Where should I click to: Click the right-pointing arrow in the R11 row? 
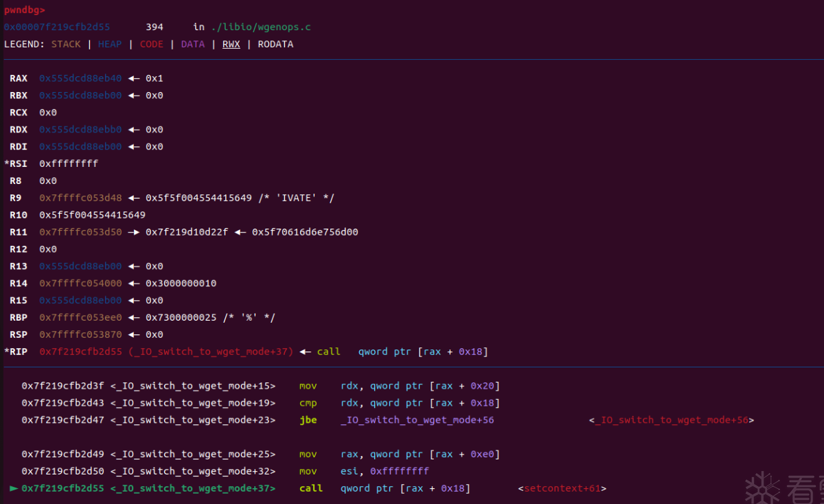point(133,232)
